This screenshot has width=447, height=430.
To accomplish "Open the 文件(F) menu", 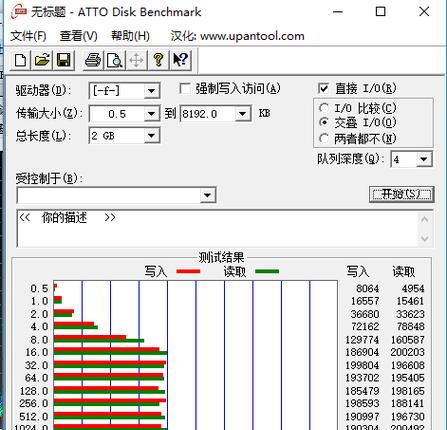I will click(x=28, y=36).
